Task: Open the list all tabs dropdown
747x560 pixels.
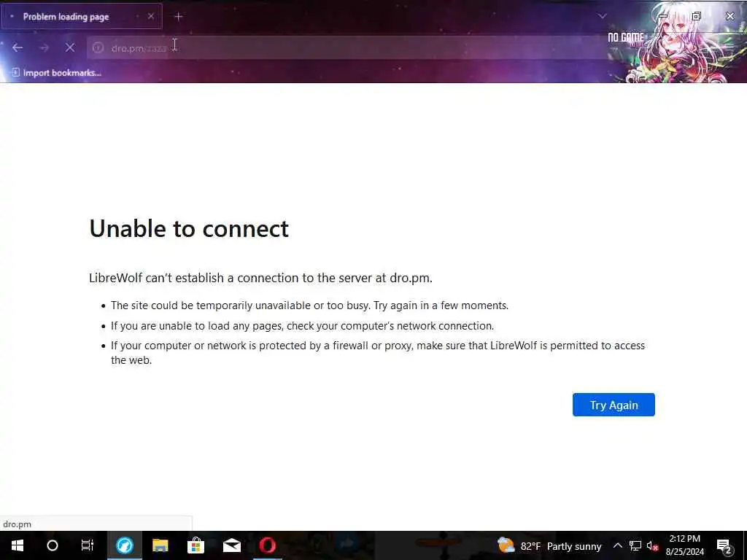Action: [602, 16]
